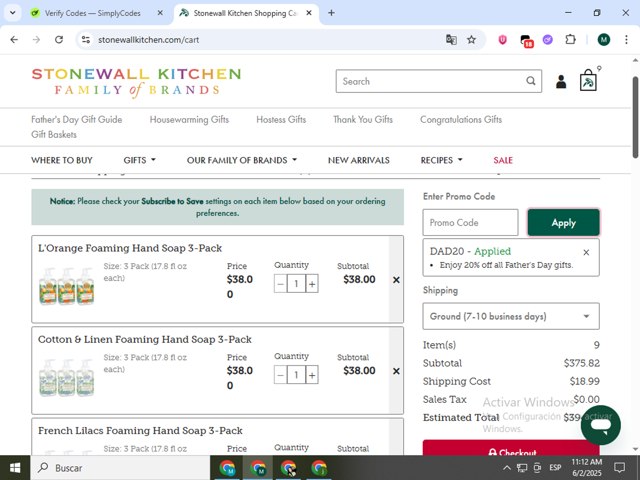
Task: Click Cotton & Linen Soap product thumbnail
Action: point(67,378)
